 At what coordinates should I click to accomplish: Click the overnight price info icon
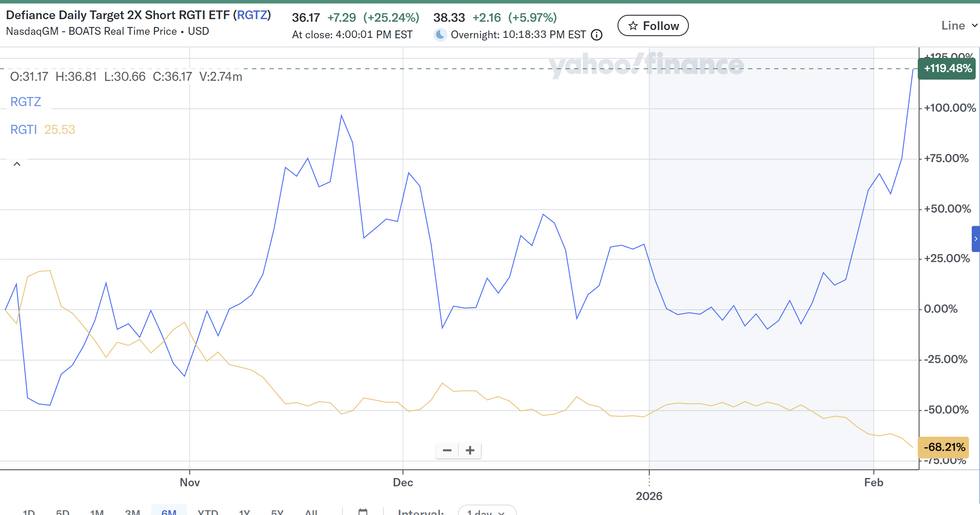tap(597, 35)
